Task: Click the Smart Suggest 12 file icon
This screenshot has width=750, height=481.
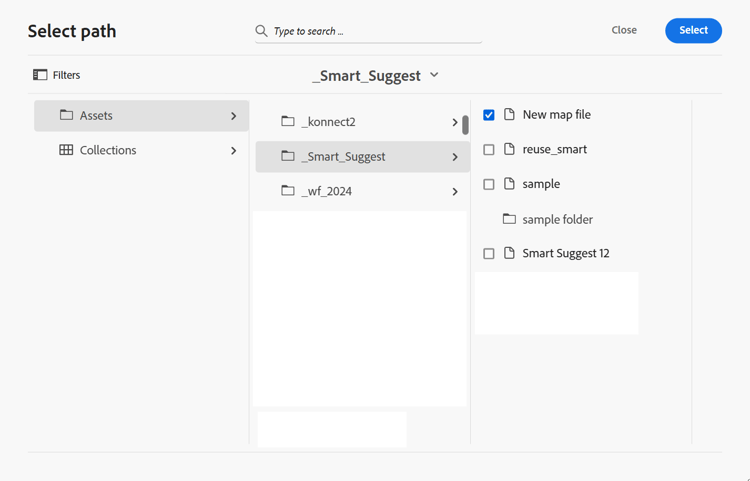Action: coord(509,254)
